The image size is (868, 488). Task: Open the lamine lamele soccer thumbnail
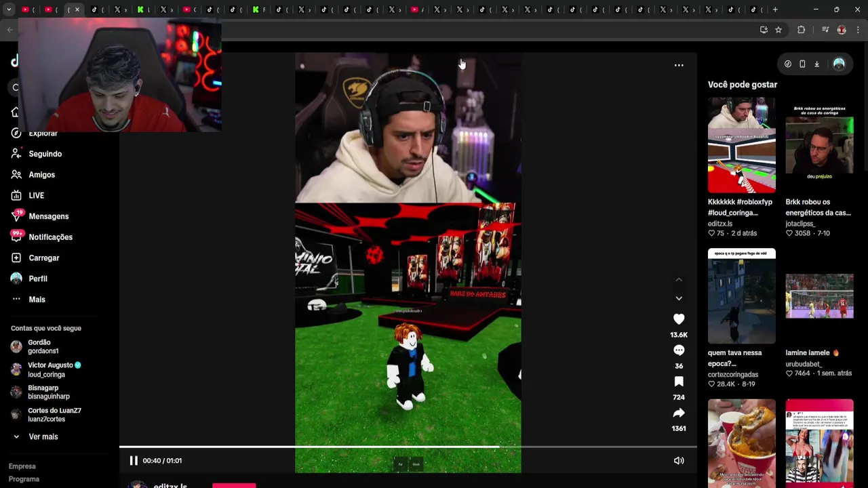click(820, 296)
